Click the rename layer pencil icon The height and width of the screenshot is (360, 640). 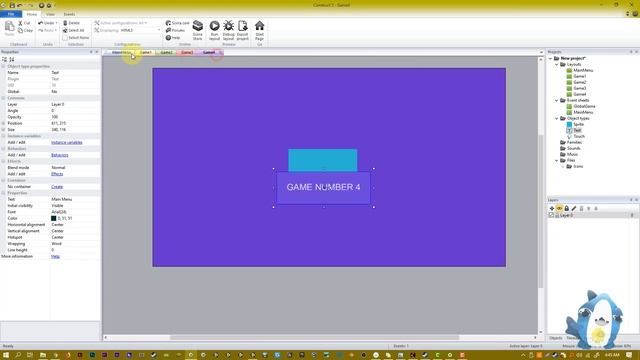click(574, 209)
